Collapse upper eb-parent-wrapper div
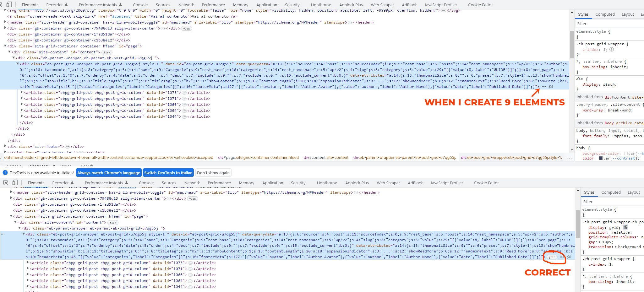The image size is (644, 292). tap(14, 58)
